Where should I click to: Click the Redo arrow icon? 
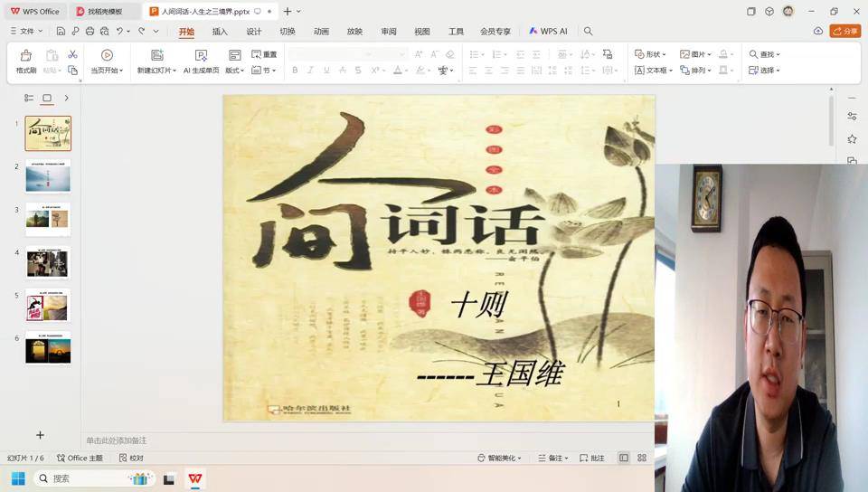(142, 31)
